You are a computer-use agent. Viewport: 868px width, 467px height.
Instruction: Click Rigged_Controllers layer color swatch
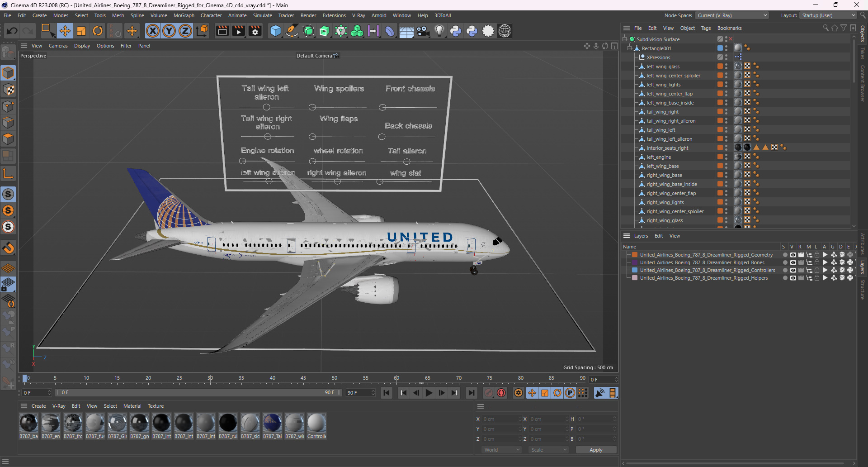point(635,270)
